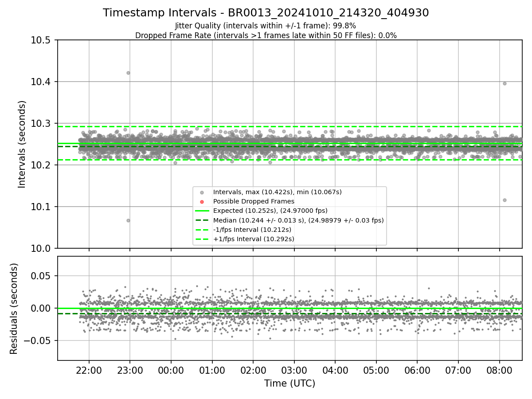The image size is (532, 399).
Task: Select the 'Dropped Frame Rate' 0.0% subtitle line
Action: point(266,35)
